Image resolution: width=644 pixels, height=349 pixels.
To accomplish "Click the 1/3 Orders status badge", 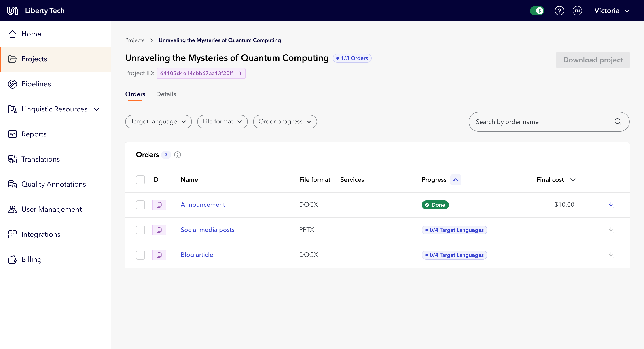I will point(352,58).
